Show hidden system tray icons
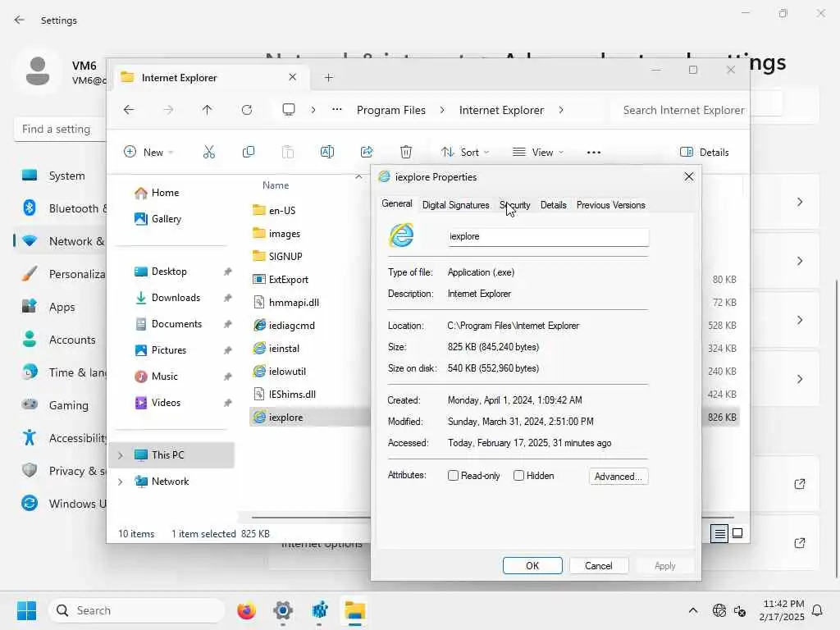Image resolution: width=840 pixels, height=630 pixels. pos(692,610)
